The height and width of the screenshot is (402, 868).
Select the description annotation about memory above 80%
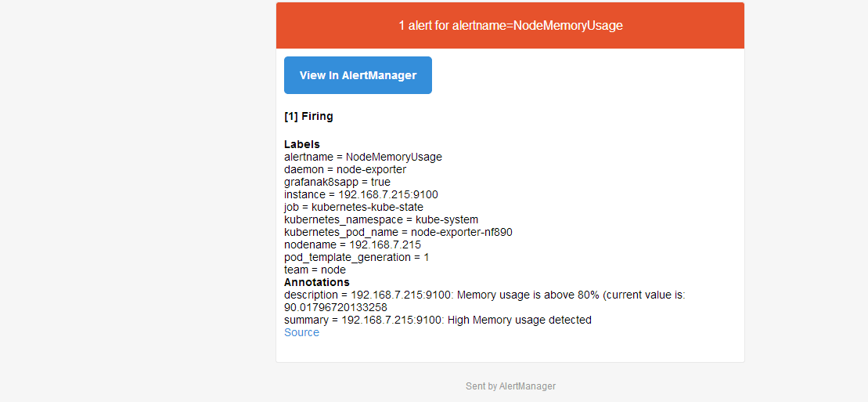pos(485,301)
